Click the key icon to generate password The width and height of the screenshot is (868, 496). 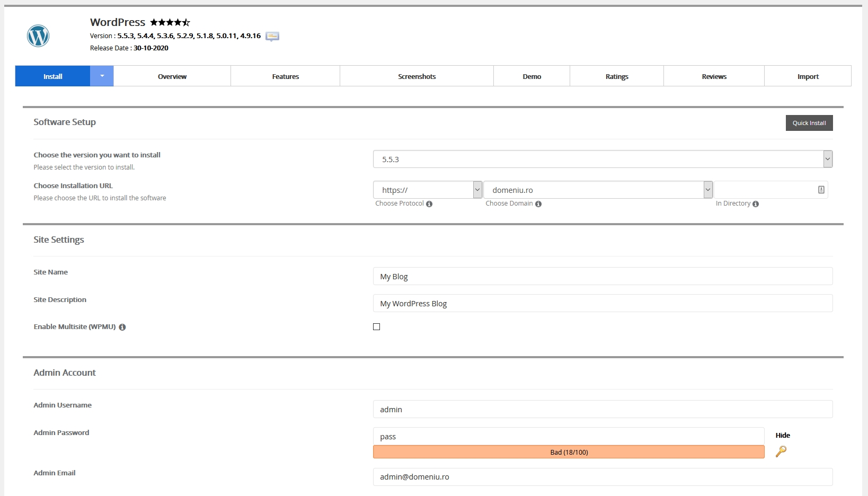coord(781,451)
